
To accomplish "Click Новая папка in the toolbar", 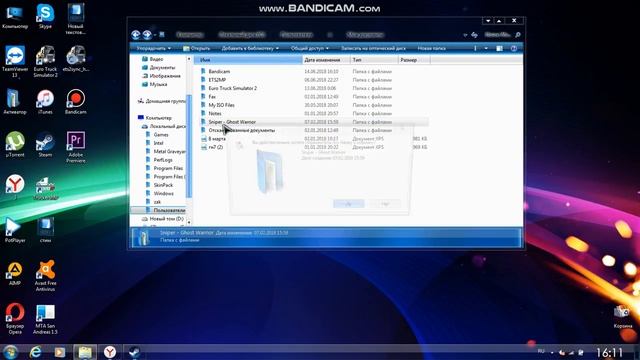I will [431, 48].
